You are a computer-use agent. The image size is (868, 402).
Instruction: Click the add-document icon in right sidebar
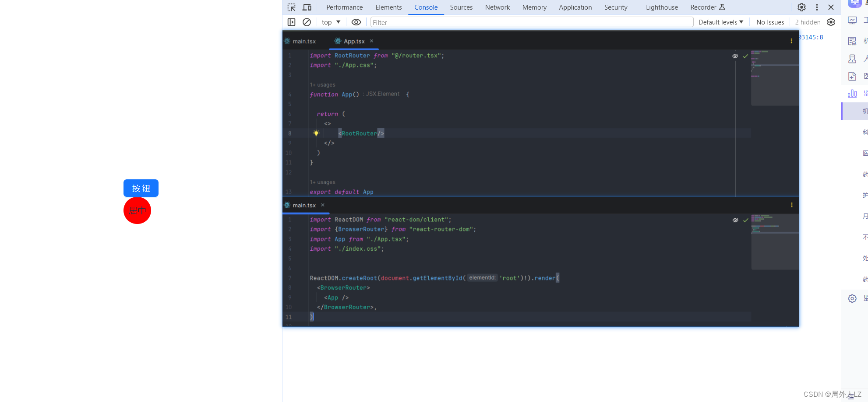pyautogui.click(x=852, y=76)
